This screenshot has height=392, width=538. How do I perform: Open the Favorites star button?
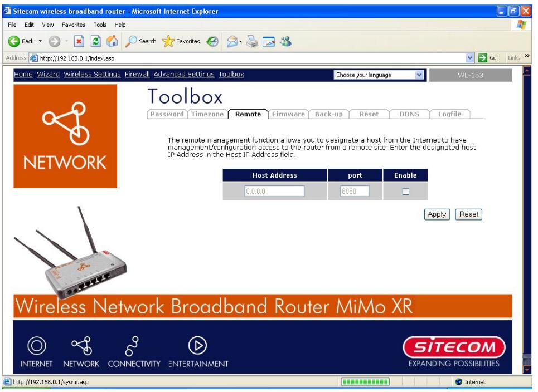(181, 41)
